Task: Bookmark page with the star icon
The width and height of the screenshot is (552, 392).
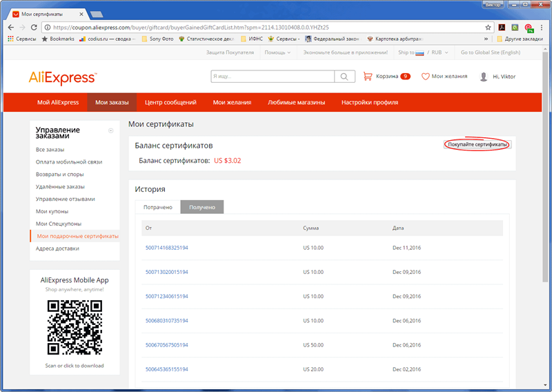Action: click(488, 27)
